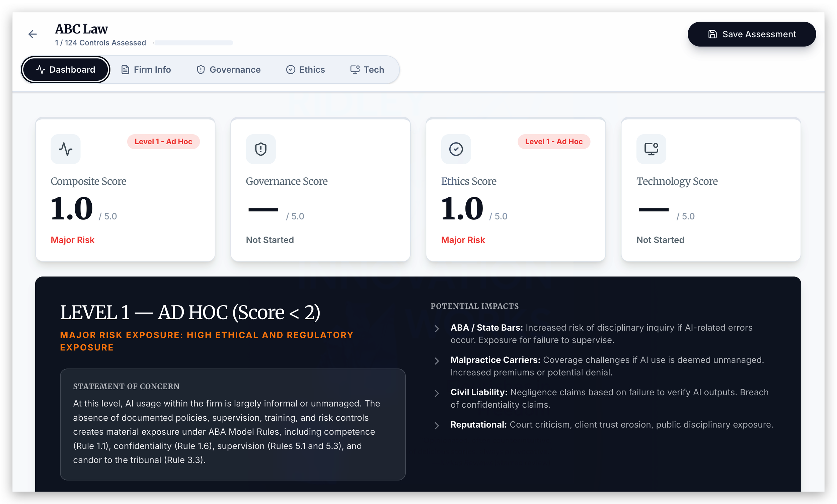Click the Level 1 - Ad Hoc badge on Ethics card
Image resolution: width=837 pixels, height=504 pixels.
pyautogui.click(x=554, y=142)
